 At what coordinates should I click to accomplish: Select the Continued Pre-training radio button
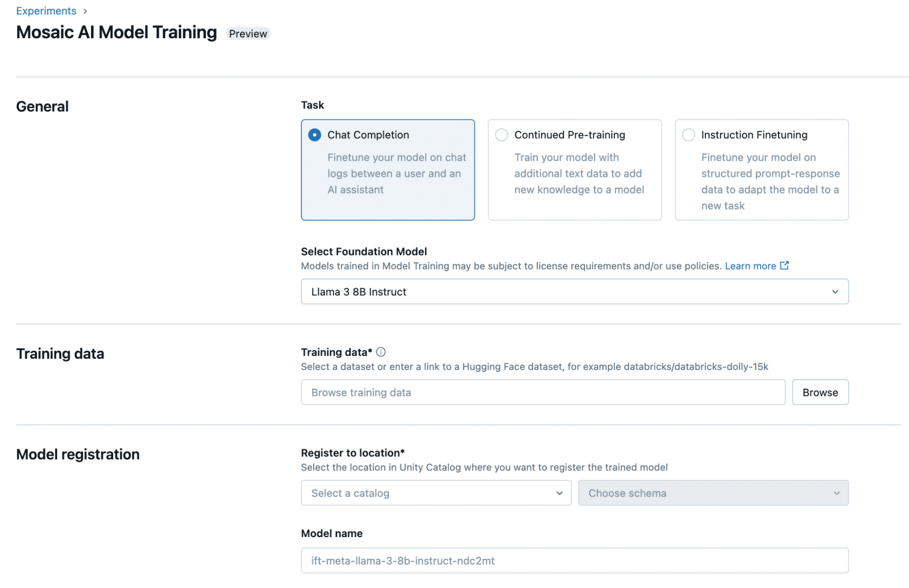[x=502, y=135]
